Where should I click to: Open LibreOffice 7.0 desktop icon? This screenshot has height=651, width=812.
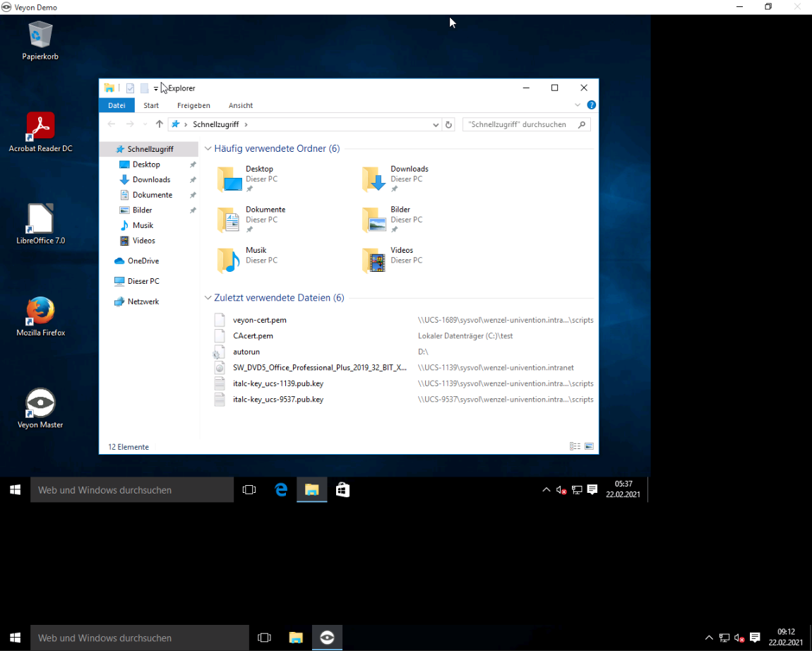point(40,219)
